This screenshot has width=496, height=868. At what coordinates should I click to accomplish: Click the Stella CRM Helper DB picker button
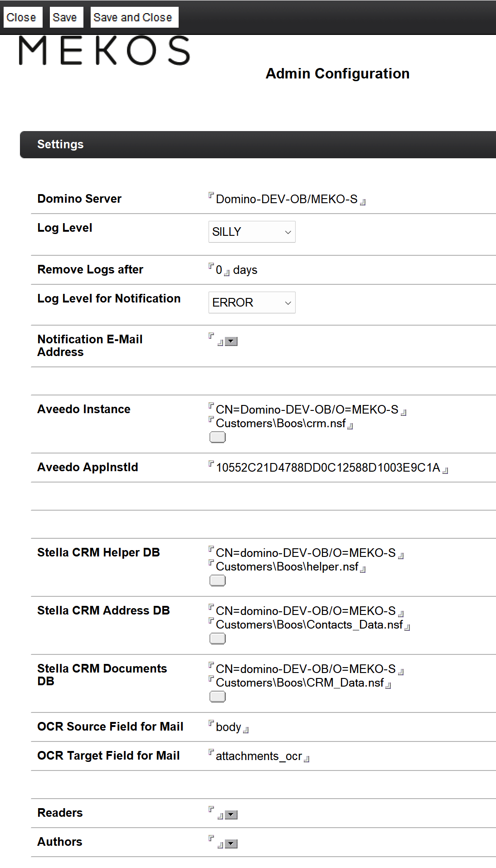click(218, 580)
